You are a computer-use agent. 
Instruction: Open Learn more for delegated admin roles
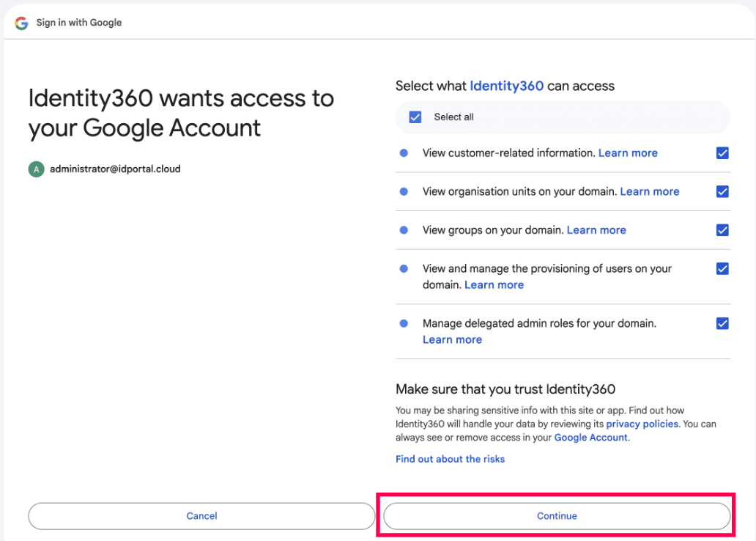(452, 340)
